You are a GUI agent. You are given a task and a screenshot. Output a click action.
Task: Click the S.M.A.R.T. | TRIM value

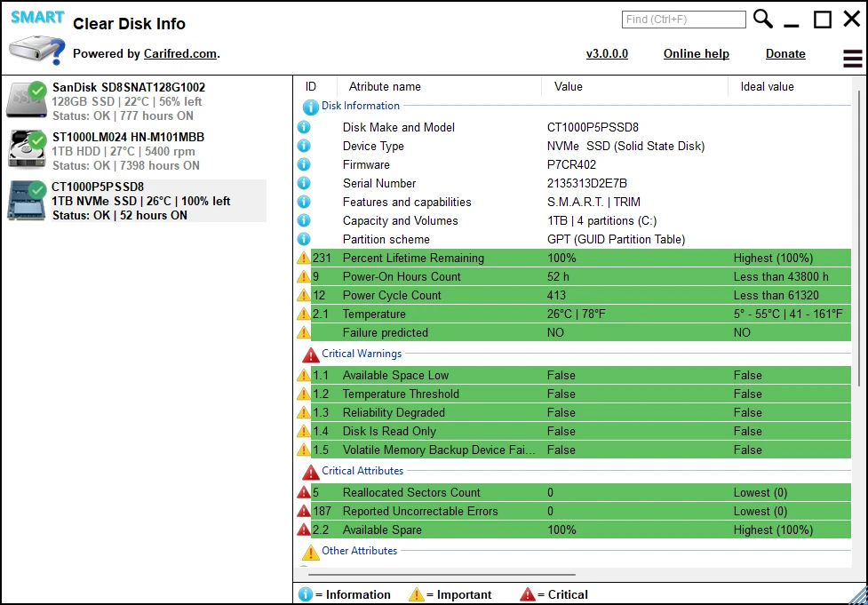593,202
